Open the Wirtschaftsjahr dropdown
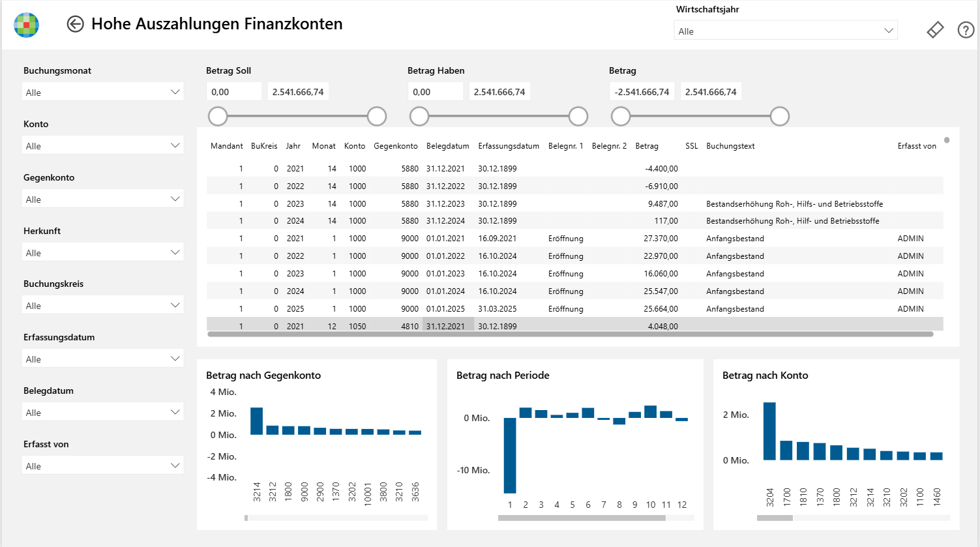This screenshot has width=980, height=547. [x=786, y=31]
